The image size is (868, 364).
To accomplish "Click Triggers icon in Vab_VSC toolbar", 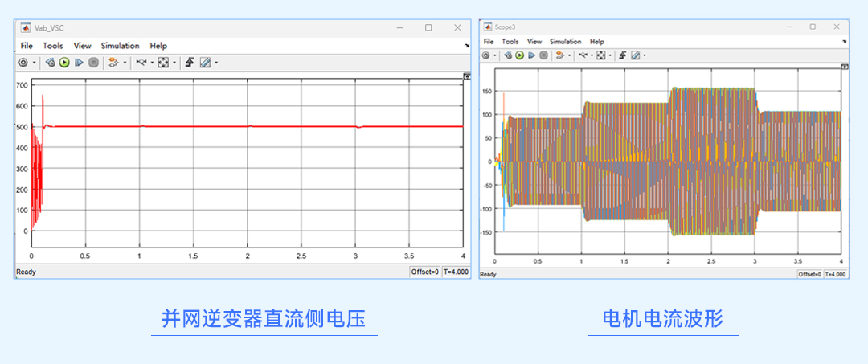I will (190, 63).
